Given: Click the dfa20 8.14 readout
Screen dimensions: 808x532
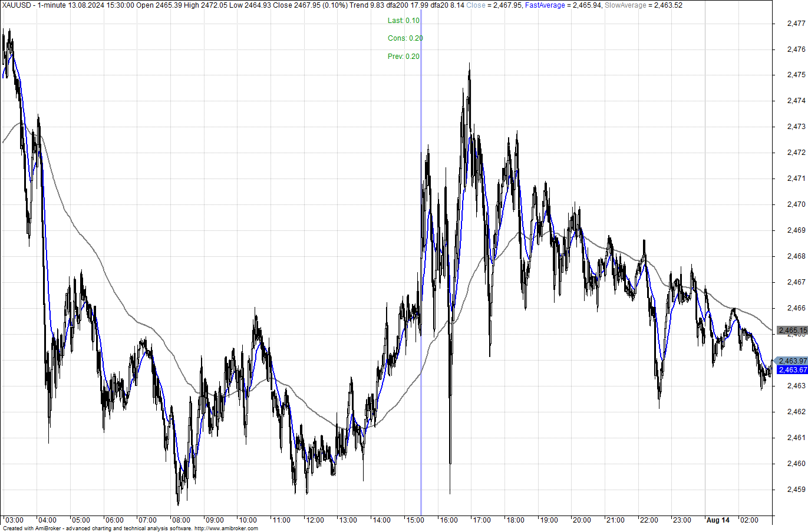Looking at the screenshot, I should (x=448, y=5).
